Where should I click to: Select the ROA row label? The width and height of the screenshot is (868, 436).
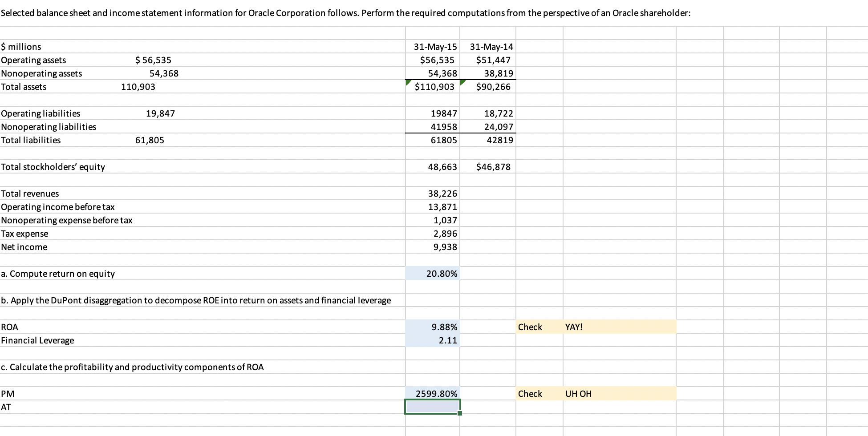pos(9,327)
